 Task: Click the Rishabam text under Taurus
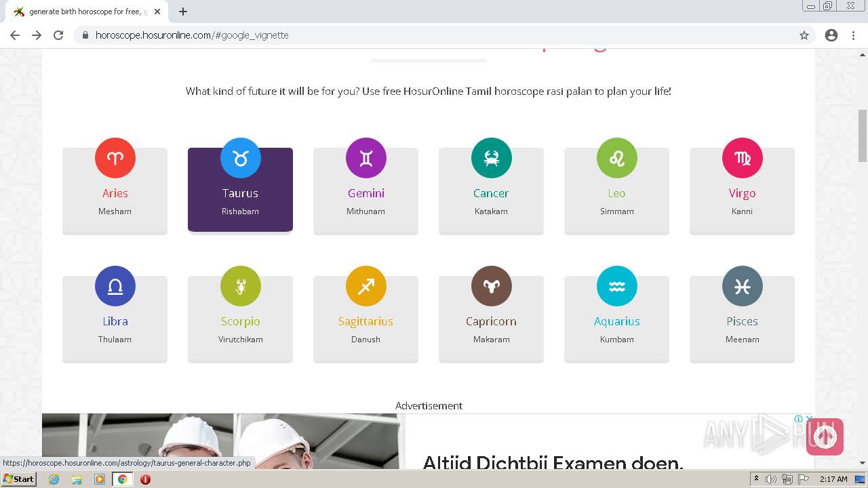240,211
